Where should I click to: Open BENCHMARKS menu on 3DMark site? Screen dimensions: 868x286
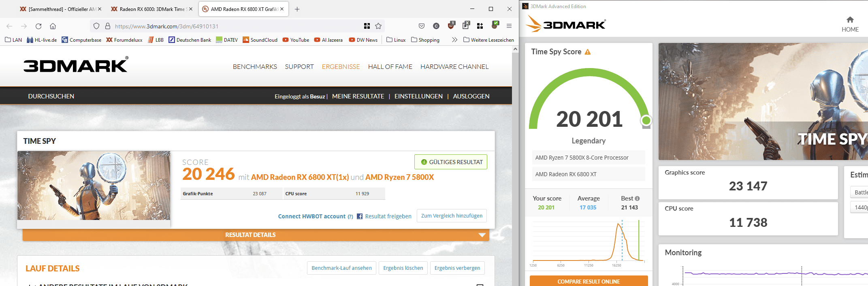point(255,66)
